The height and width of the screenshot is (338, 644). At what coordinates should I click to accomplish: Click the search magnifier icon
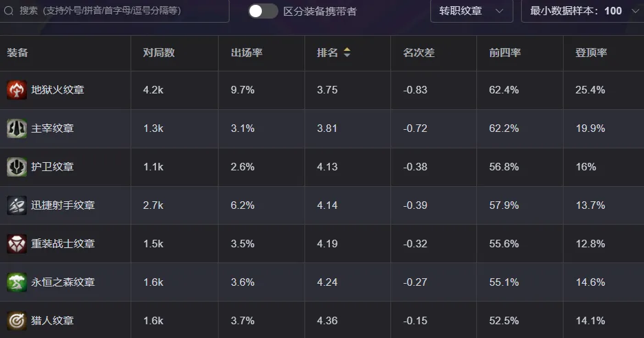coord(9,11)
